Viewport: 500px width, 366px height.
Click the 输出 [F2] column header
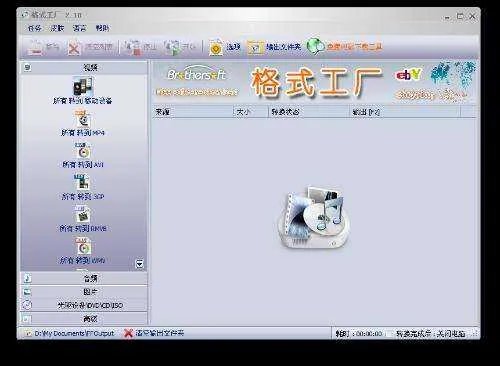tap(405, 112)
